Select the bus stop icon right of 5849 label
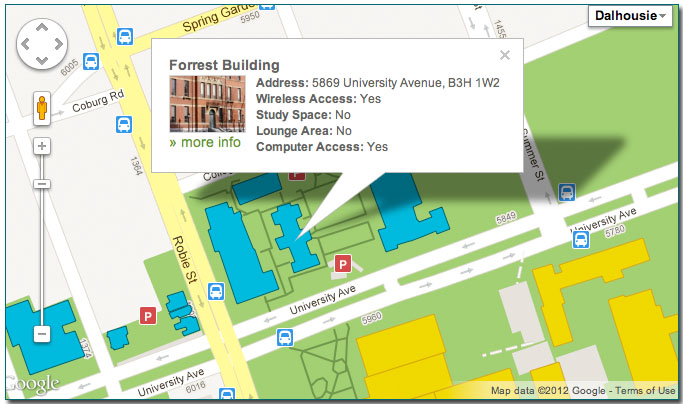 click(579, 238)
